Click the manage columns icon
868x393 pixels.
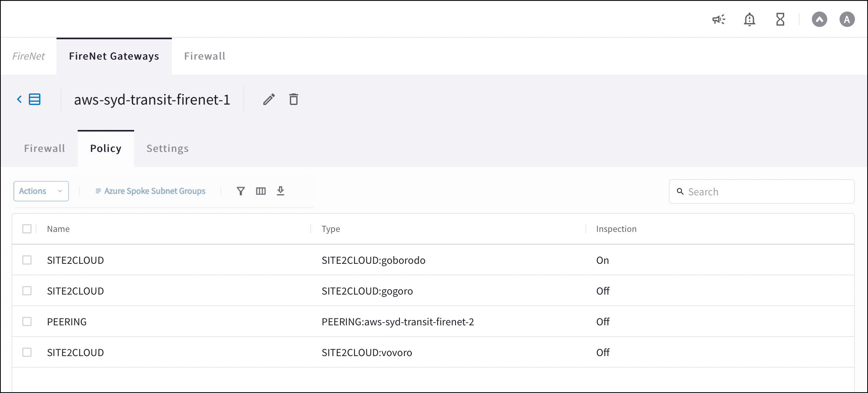pos(261,191)
